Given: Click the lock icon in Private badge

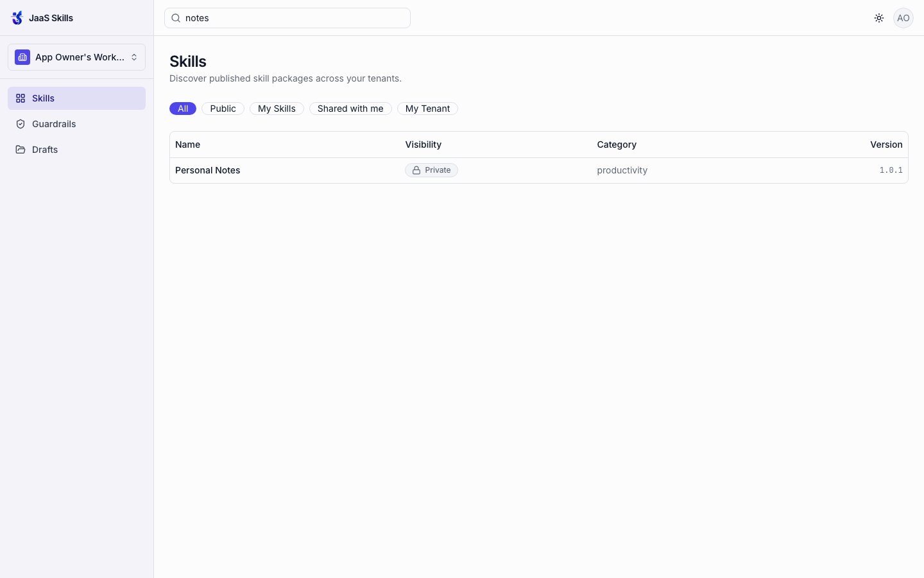Looking at the screenshot, I should pos(416,170).
